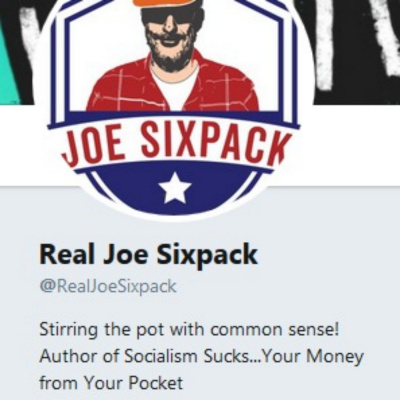The image size is (400, 400).
Task: Click the red plaid shirt in the logo
Action: [x=173, y=87]
